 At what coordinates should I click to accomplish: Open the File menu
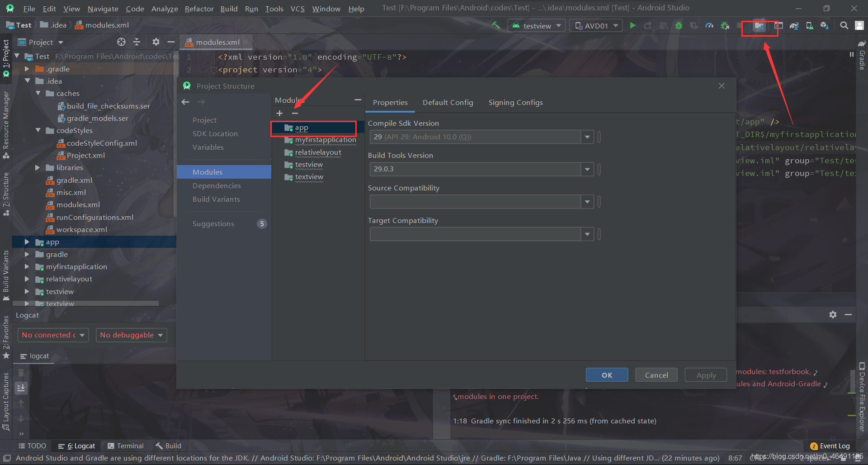point(29,9)
